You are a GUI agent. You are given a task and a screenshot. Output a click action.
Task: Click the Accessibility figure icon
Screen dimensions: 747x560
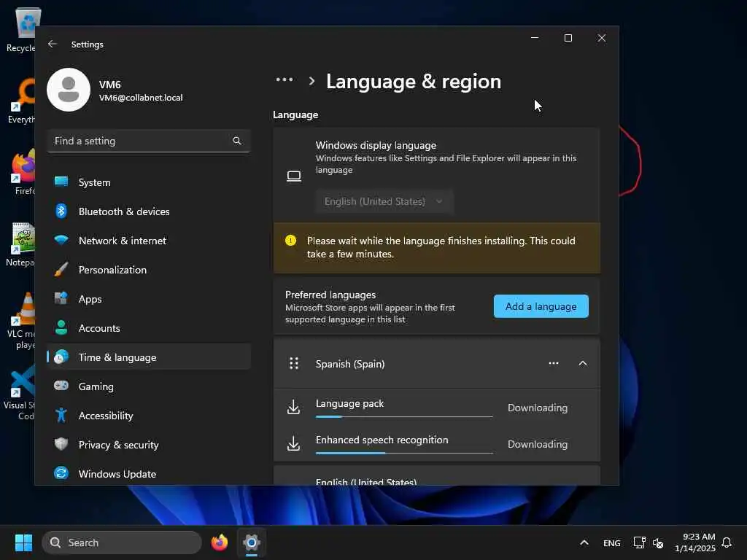(61, 415)
